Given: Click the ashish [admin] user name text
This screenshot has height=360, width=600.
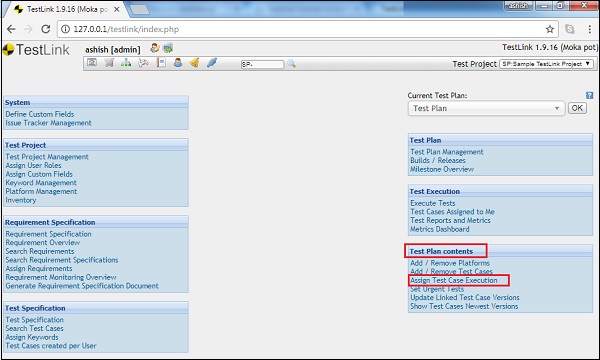Looking at the screenshot, I should point(112,49).
